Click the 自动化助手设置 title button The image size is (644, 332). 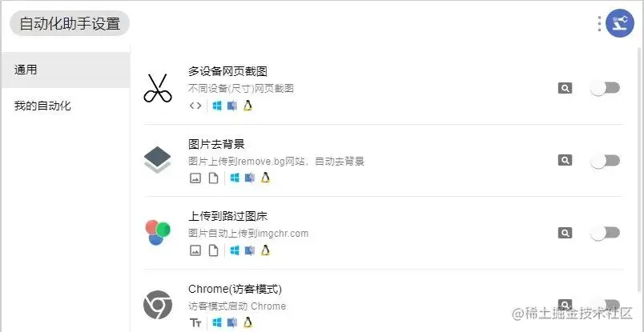(x=70, y=23)
